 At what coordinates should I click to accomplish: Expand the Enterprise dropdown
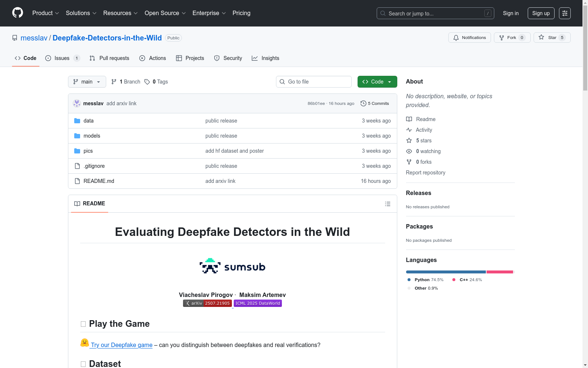pos(209,13)
